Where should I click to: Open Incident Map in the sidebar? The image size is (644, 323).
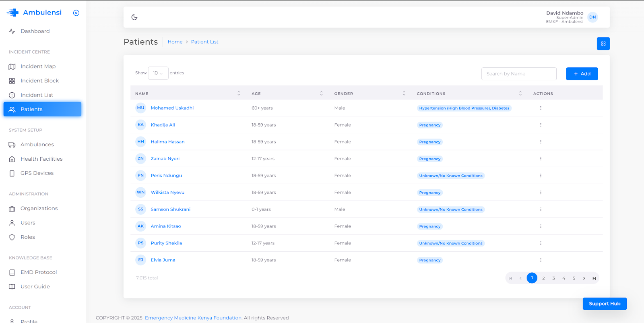pyautogui.click(x=38, y=66)
